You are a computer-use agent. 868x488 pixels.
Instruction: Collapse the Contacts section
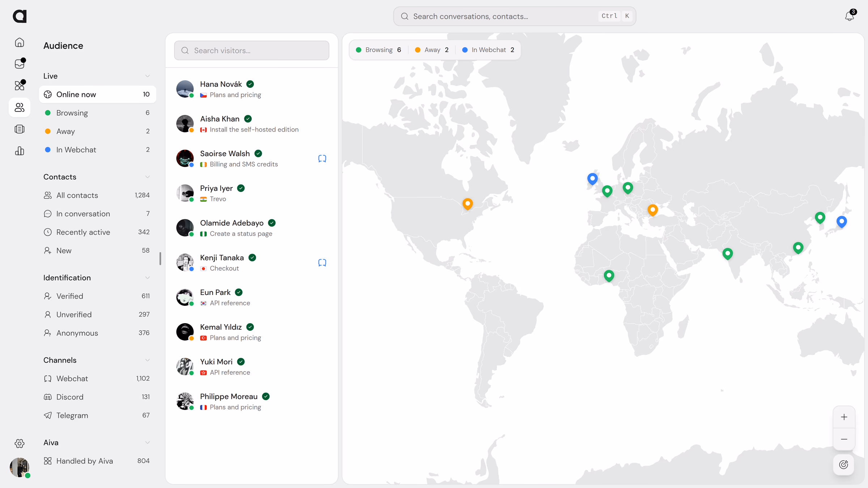click(x=148, y=177)
